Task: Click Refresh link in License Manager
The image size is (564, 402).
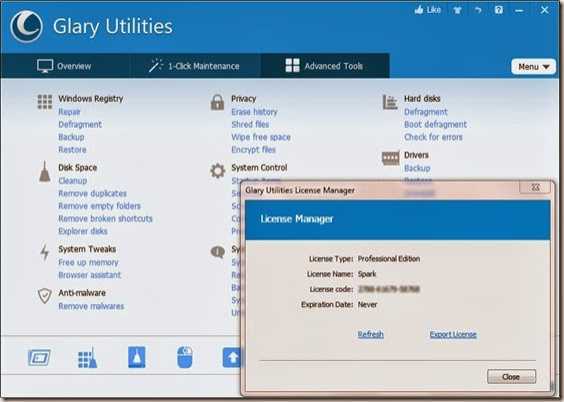Action: click(x=370, y=334)
